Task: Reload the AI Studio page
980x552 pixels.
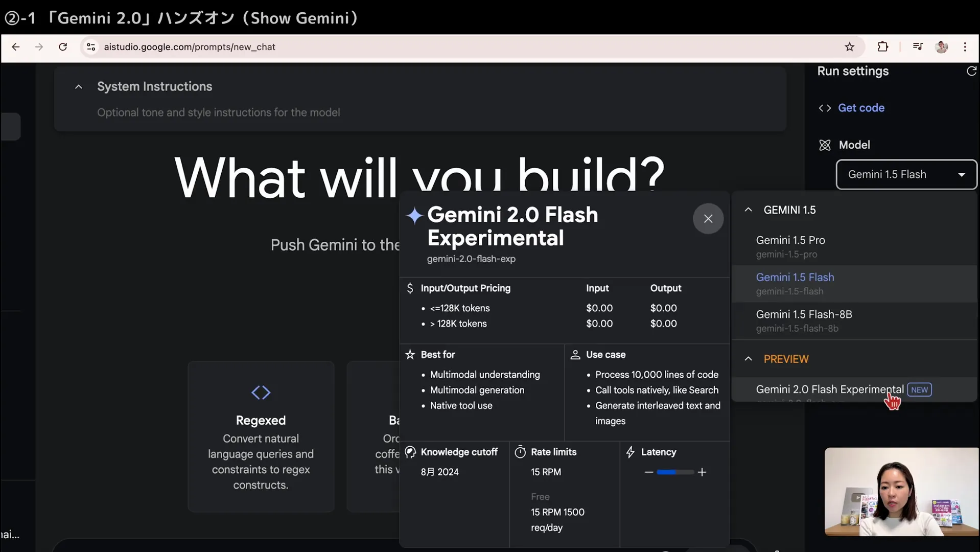Action: pos(63,47)
